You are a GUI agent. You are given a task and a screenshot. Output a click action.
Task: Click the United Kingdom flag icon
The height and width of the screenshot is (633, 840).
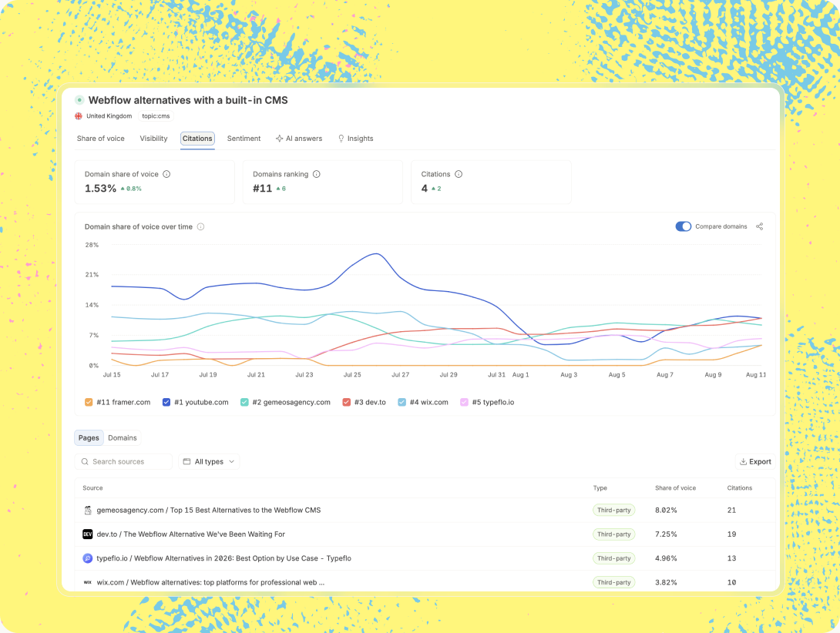point(79,116)
